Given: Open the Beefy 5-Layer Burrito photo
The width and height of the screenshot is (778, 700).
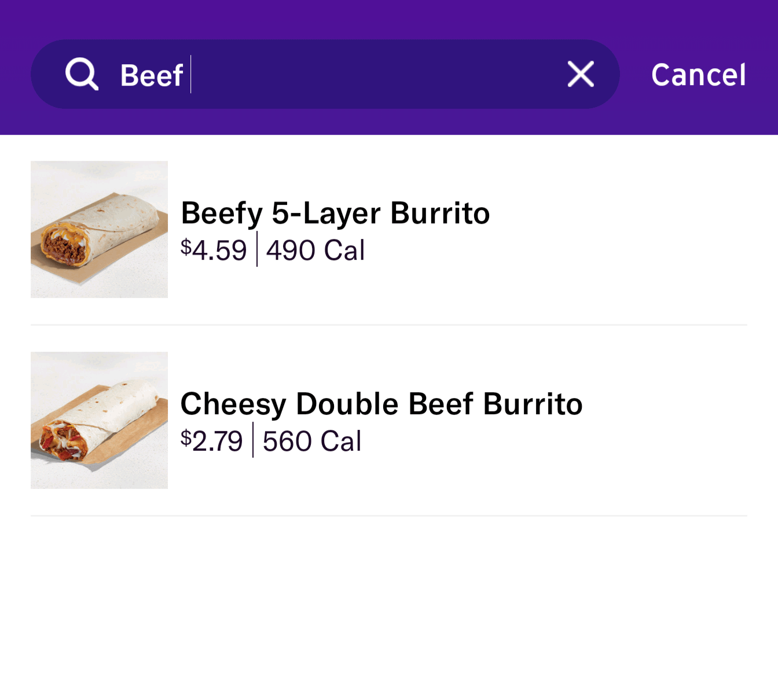Looking at the screenshot, I should (99, 230).
